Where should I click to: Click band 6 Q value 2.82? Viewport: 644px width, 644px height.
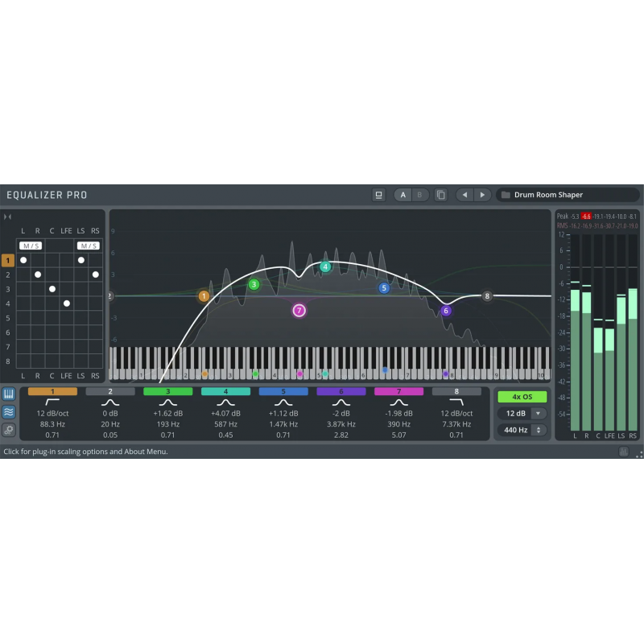tap(341, 435)
